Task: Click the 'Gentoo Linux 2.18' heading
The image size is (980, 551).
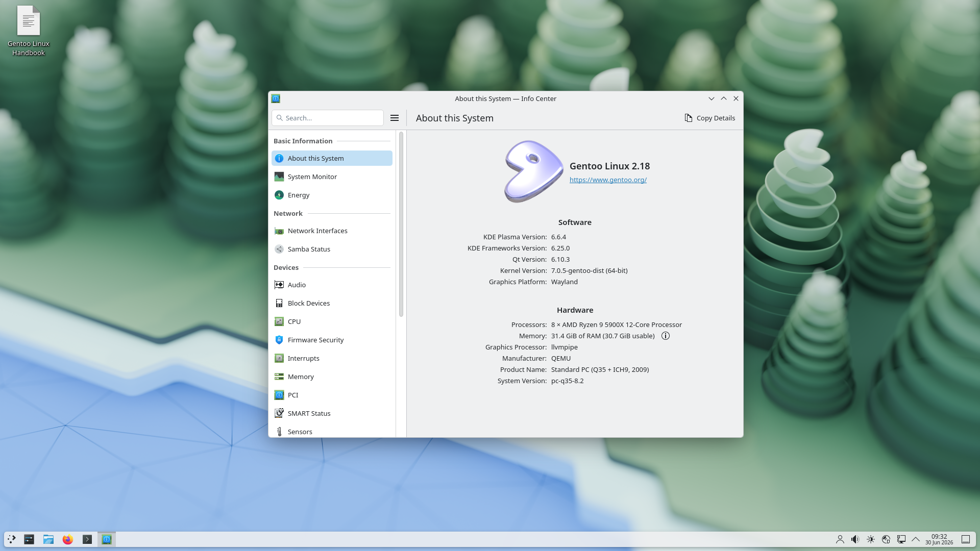Action: pos(609,166)
